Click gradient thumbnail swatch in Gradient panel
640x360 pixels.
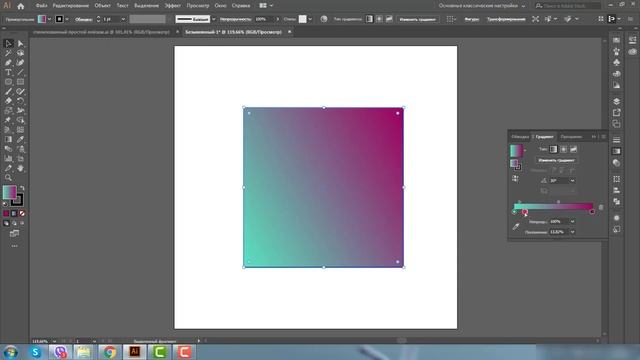[516, 151]
